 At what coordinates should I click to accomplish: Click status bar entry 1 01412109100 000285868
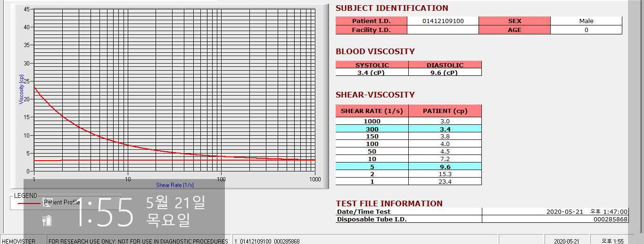(266, 241)
